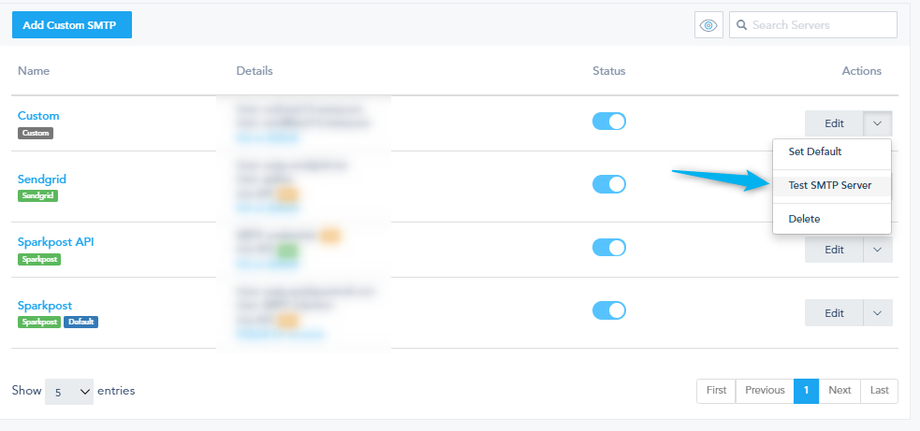The image size is (920, 431).
Task: Open the entries per page selector
Action: [69, 391]
